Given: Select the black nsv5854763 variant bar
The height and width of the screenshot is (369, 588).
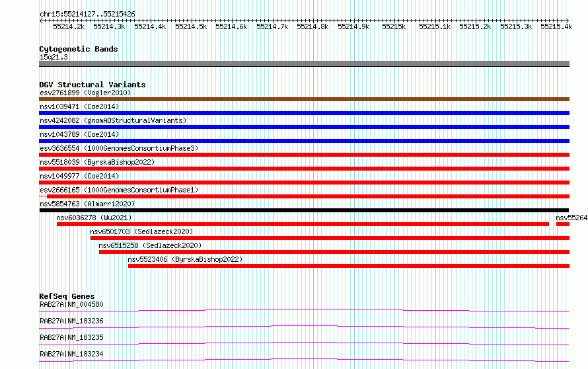Looking at the screenshot, I should (x=304, y=210).
